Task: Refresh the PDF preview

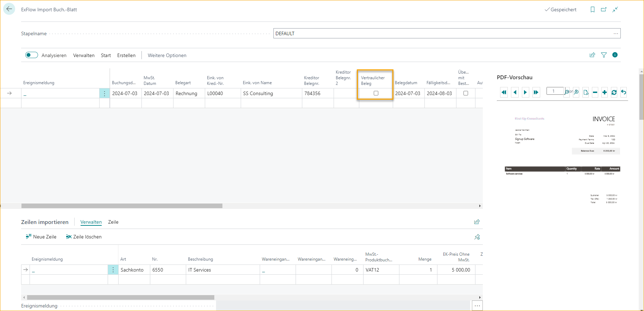Action: click(614, 92)
